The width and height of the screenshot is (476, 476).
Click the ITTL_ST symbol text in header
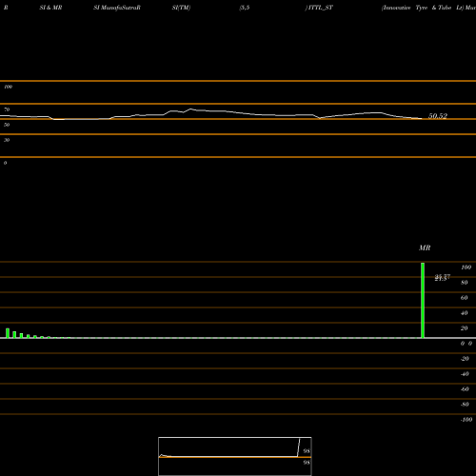[x=321, y=8]
